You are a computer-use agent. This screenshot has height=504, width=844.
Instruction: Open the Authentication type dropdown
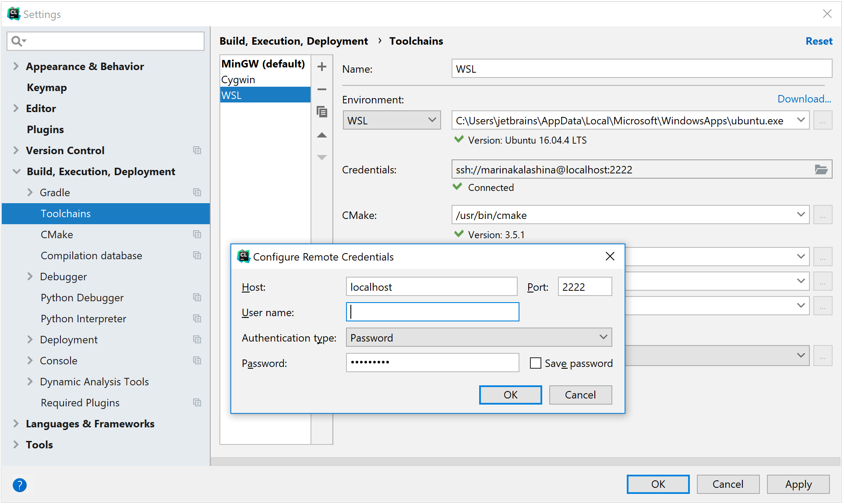click(x=479, y=338)
